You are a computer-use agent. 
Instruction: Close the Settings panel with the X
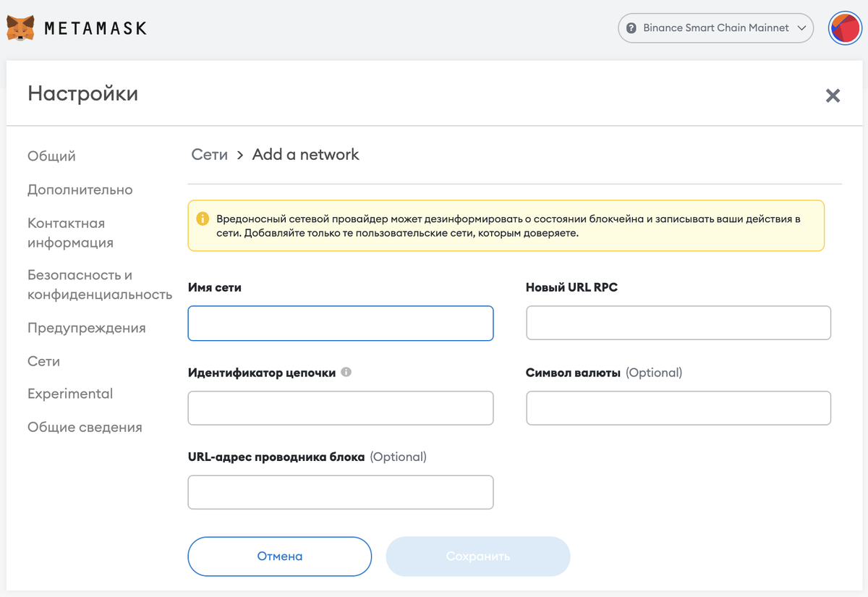coord(833,96)
